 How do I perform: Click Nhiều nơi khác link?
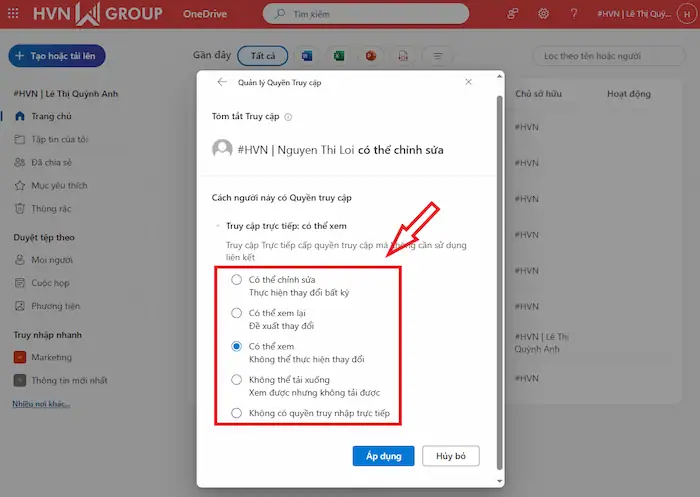point(41,404)
